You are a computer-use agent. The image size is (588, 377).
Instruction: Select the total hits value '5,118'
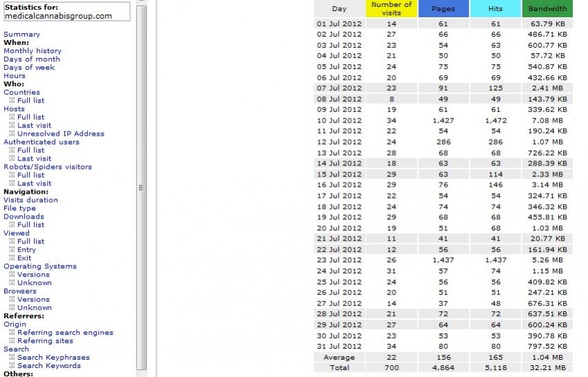tap(495, 367)
